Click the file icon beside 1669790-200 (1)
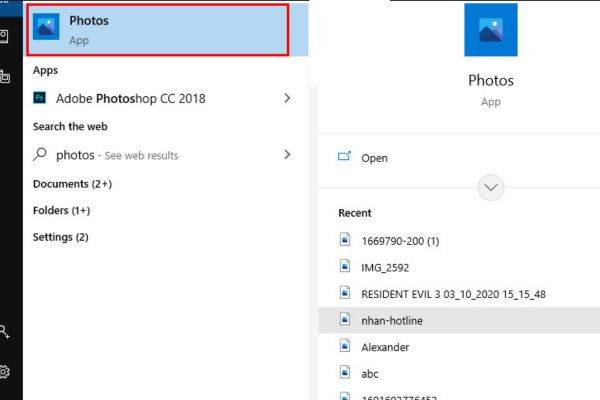This screenshot has height=400, width=600. pos(345,239)
